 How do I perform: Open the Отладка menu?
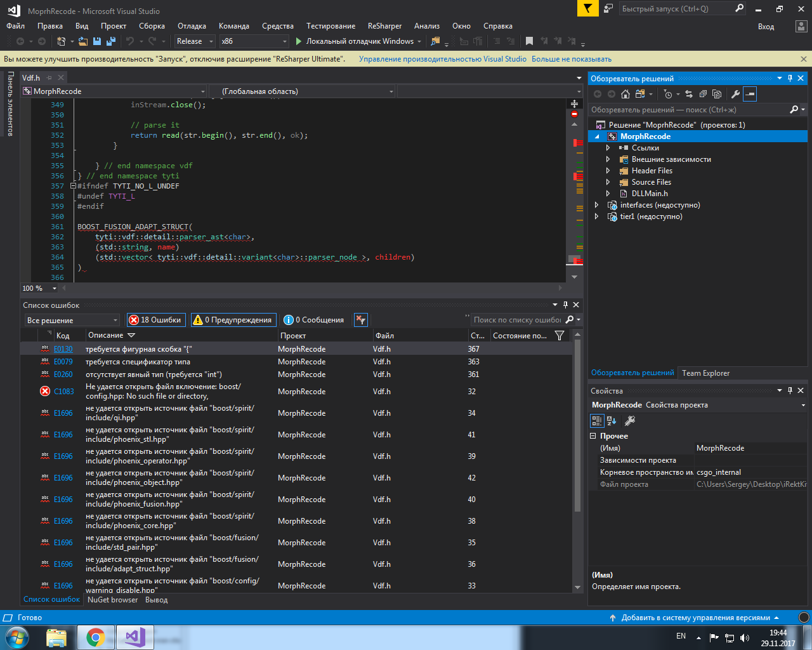(x=192, y=26)
